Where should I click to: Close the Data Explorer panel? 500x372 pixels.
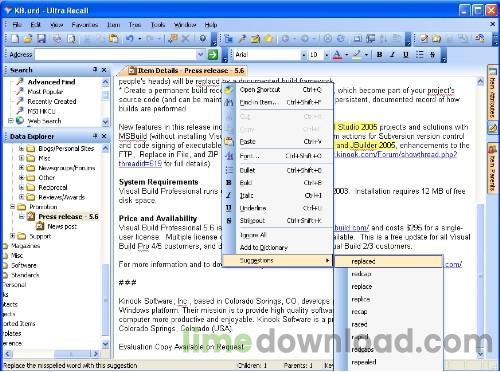pos(104,136)
